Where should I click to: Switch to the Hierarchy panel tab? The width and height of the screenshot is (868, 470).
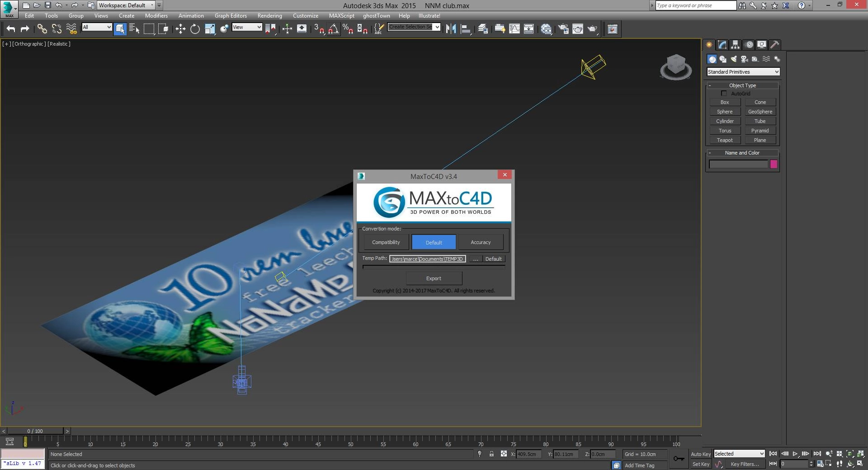click(736, 44)
